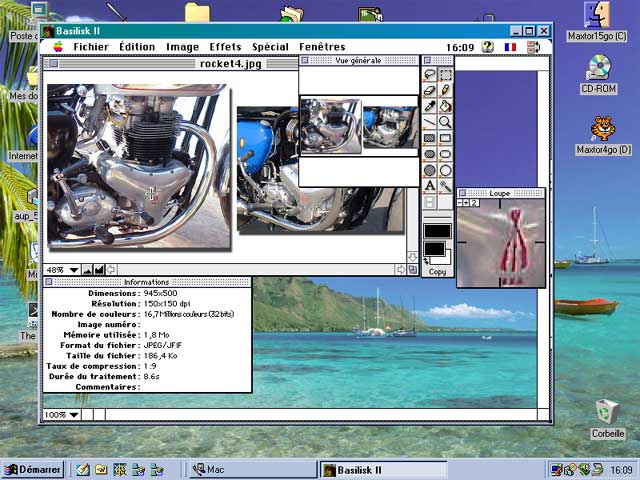Select the Magnifying glass tool
640x480 pixels.
(445, 122)
